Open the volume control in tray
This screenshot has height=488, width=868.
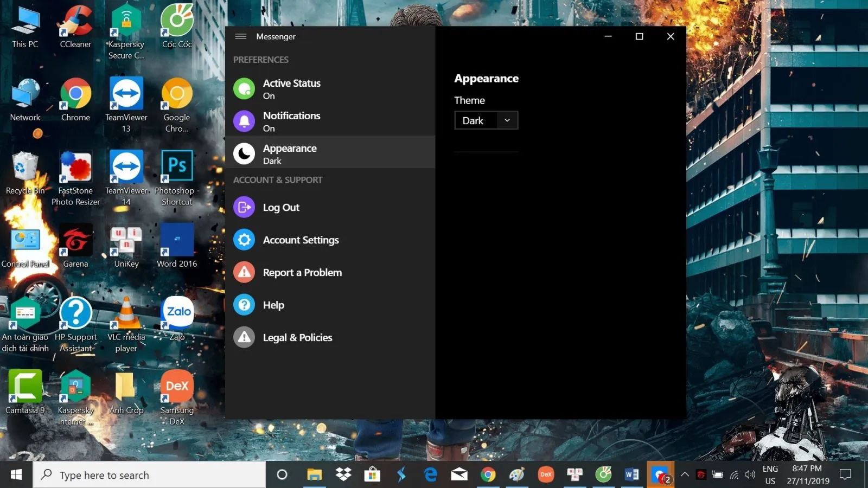(x=750, y=475)
